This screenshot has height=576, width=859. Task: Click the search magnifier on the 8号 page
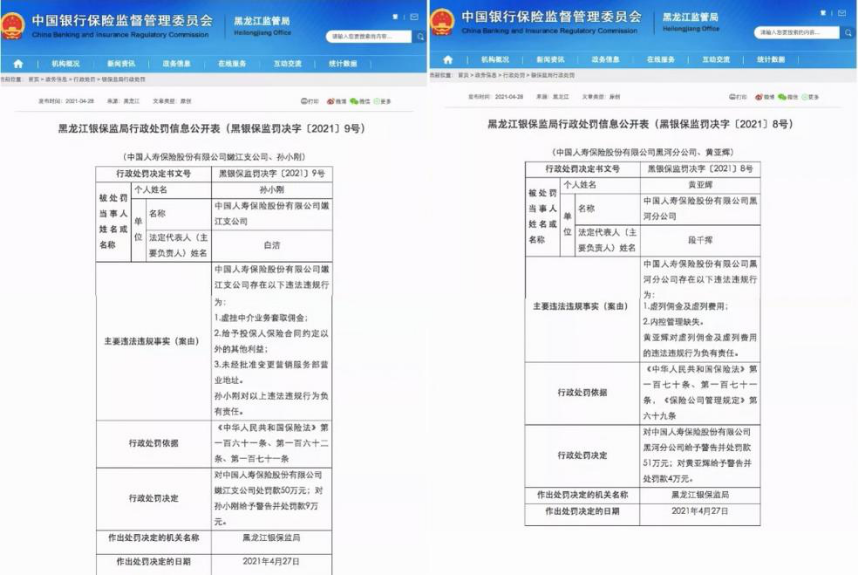click(x=849, y=32)
